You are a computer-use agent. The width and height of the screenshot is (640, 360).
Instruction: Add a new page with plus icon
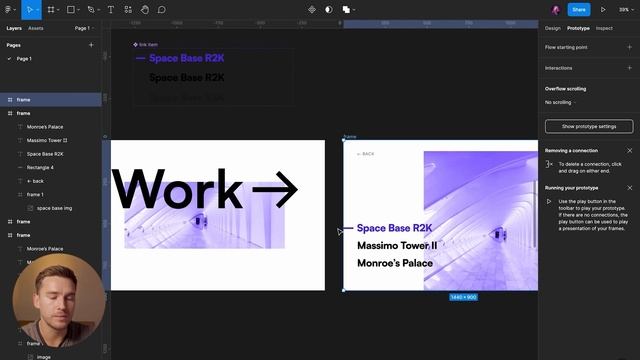[91, 45]
